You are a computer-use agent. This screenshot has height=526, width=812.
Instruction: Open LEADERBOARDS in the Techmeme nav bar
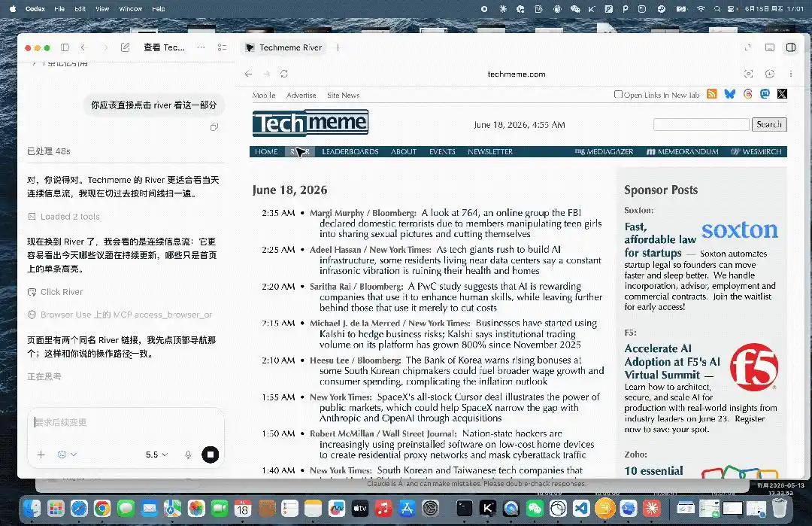coord(350,152)
